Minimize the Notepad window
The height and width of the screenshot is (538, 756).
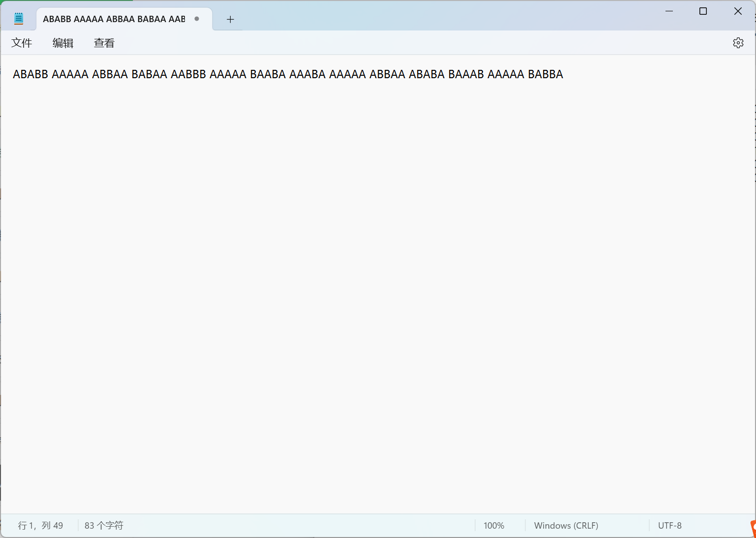coord(669,11)
